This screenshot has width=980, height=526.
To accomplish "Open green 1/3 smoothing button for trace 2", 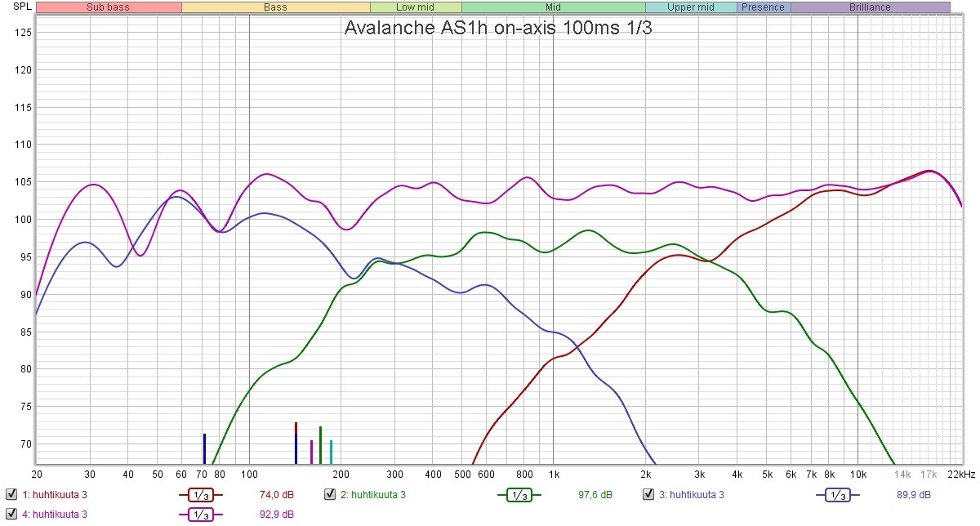I will [519, 494].
